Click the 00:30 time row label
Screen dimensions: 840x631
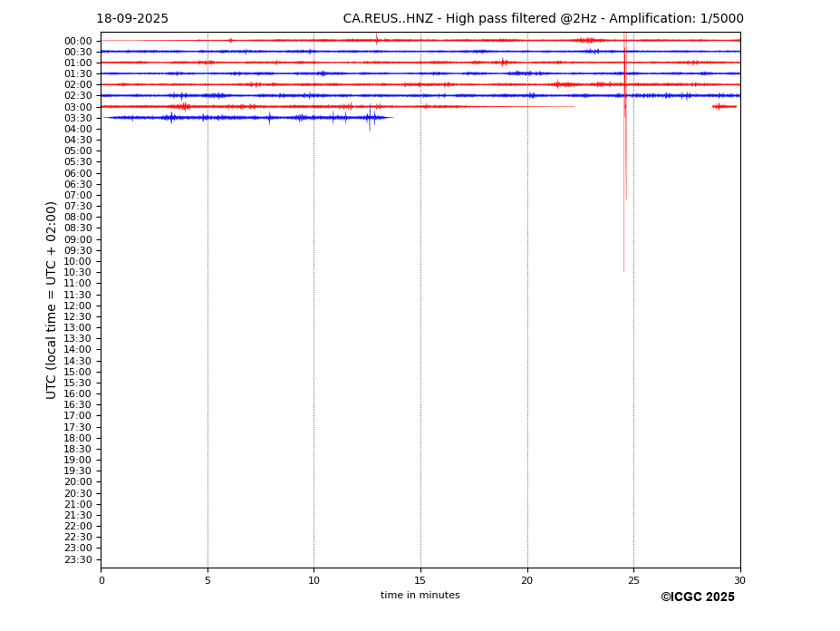pyautogui.click(x=78, y=52)
